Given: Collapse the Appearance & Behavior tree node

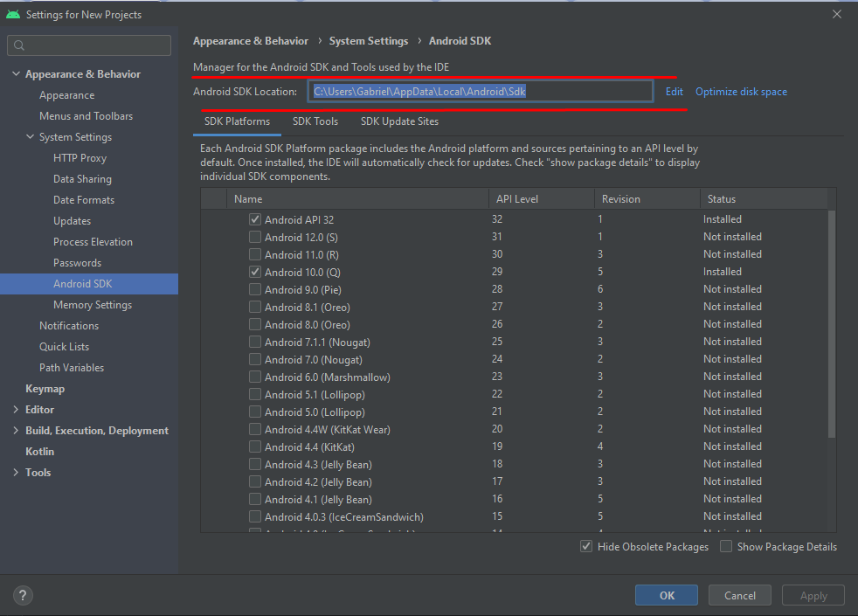Looking at the screenshot, I should (x=16, y=74).
